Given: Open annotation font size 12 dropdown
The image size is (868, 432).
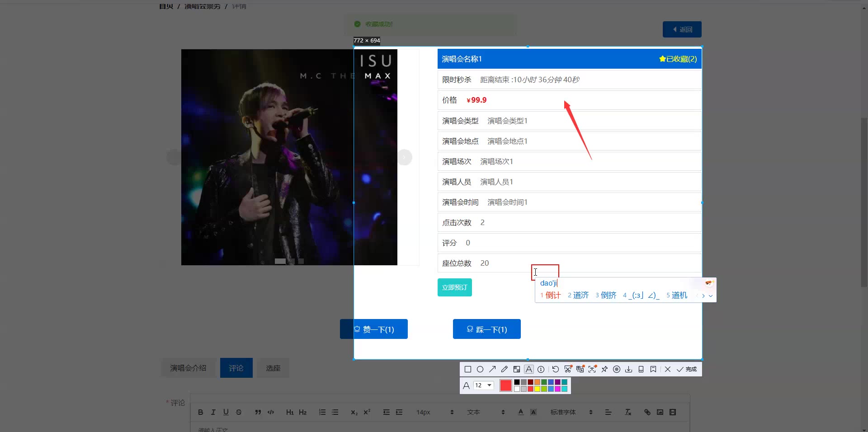Looking at the screenshot, I should (x=483, y=385).
